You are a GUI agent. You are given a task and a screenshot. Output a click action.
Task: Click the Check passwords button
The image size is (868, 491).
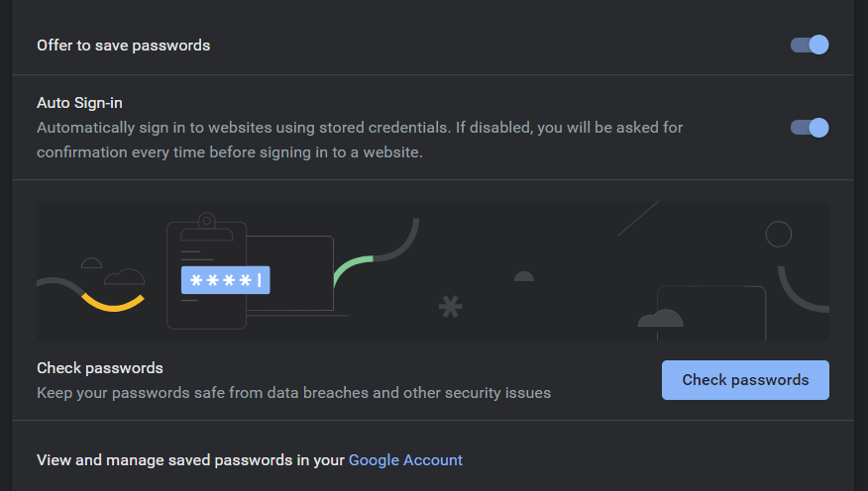tap(745, 380)
